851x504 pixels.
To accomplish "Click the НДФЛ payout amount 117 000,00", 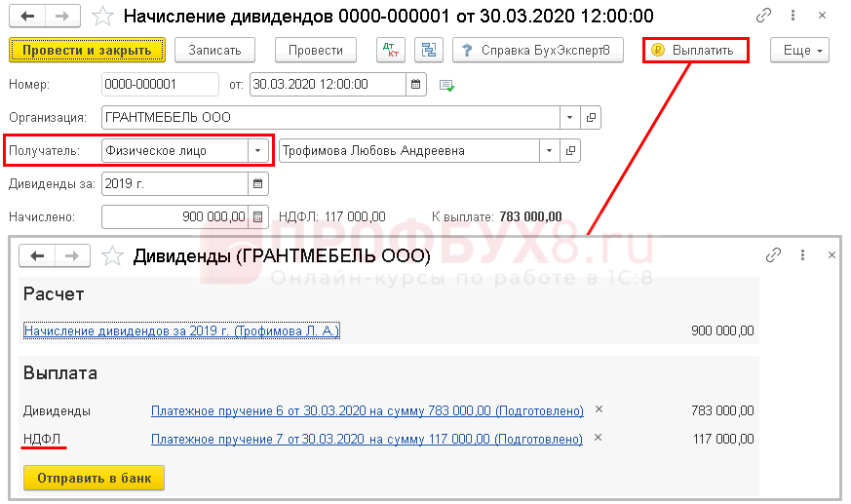I will point(723,439).
